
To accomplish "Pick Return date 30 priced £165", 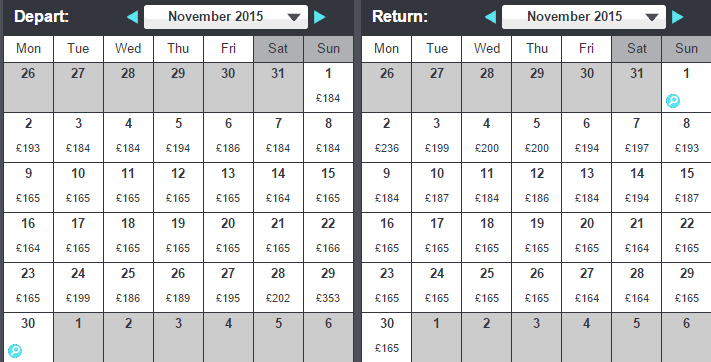I will pos(386,338).
